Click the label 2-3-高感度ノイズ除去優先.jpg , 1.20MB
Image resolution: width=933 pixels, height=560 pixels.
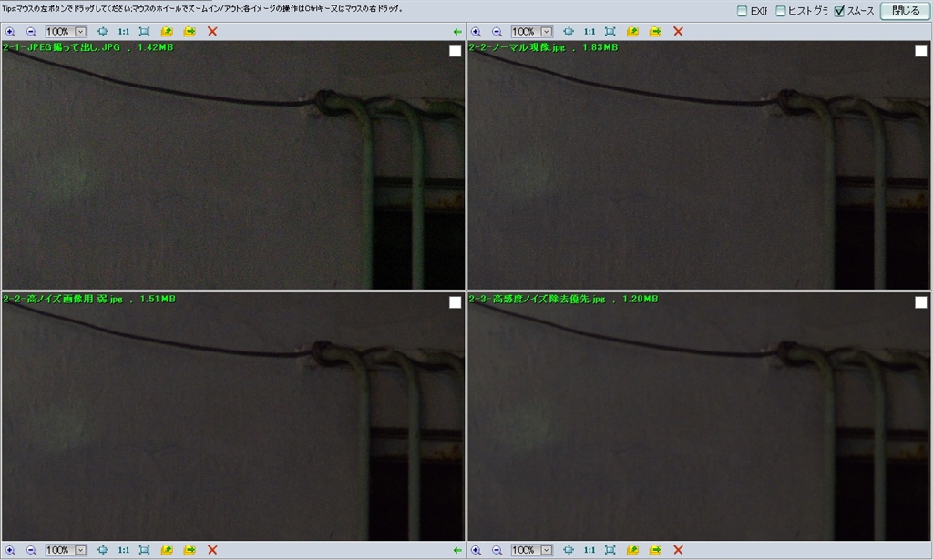563,299
